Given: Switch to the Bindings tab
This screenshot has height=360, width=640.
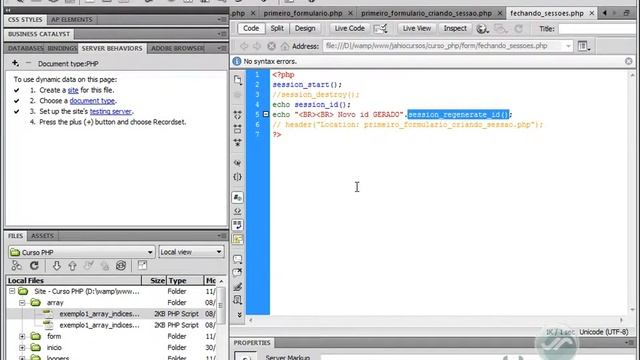Looking at the screenshot, I should coord(61,48).
